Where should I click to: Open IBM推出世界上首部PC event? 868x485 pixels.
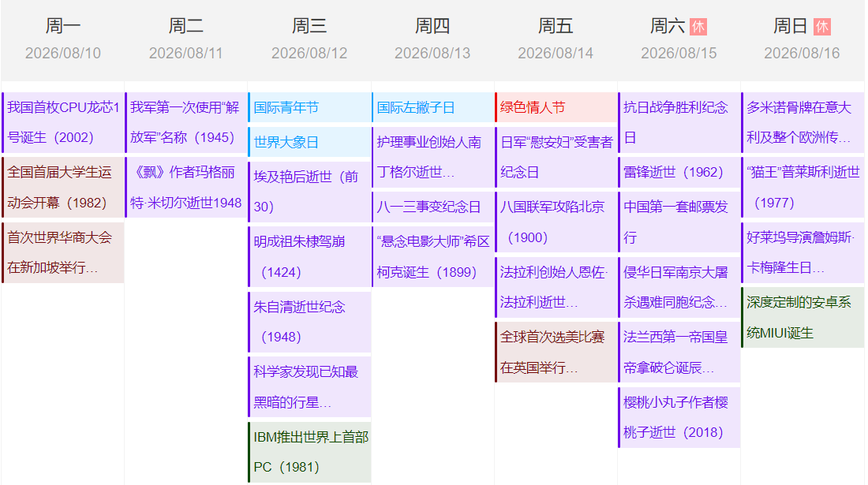(309, 452)
